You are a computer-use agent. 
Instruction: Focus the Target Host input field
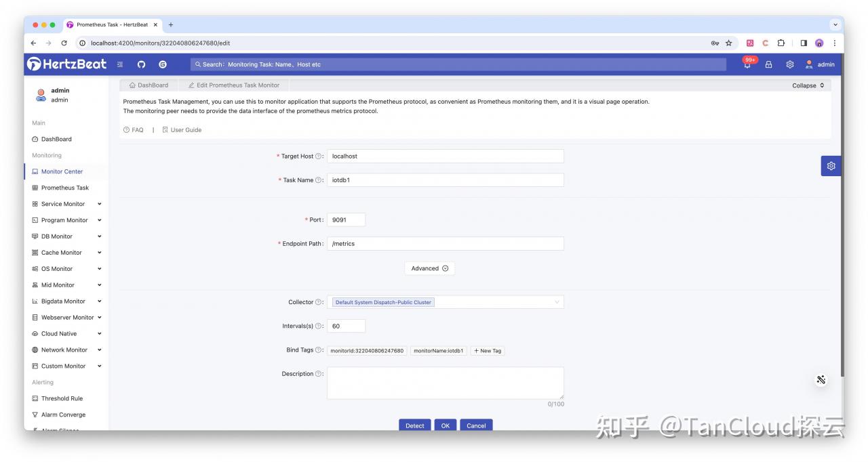(446, 156)
